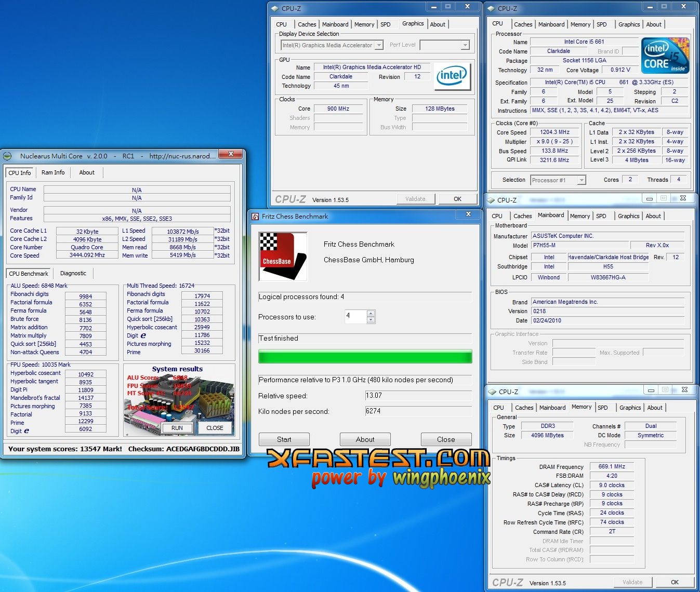Click the ChessBase logo image
The image size is (700, 592).
(283, 257)
